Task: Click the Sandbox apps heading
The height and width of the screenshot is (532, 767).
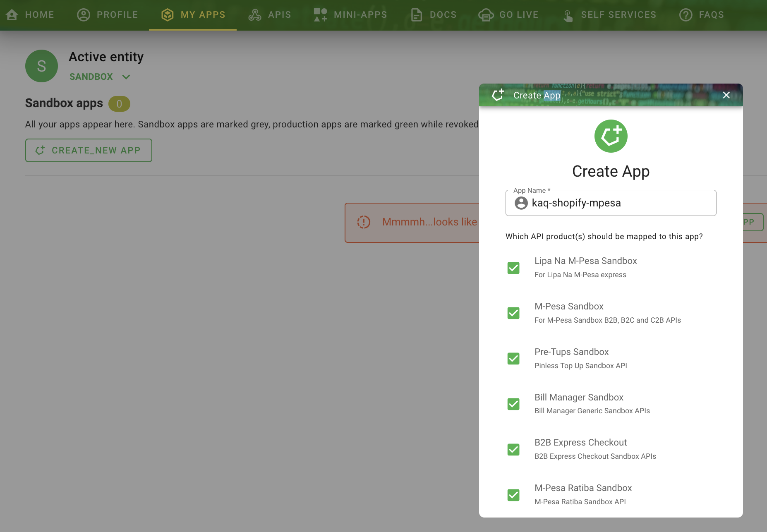Action: click(64, 103)
